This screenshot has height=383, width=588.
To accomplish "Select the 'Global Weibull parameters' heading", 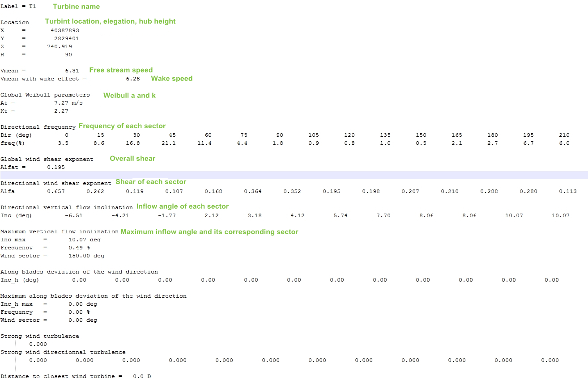I will tap(45, 95).
